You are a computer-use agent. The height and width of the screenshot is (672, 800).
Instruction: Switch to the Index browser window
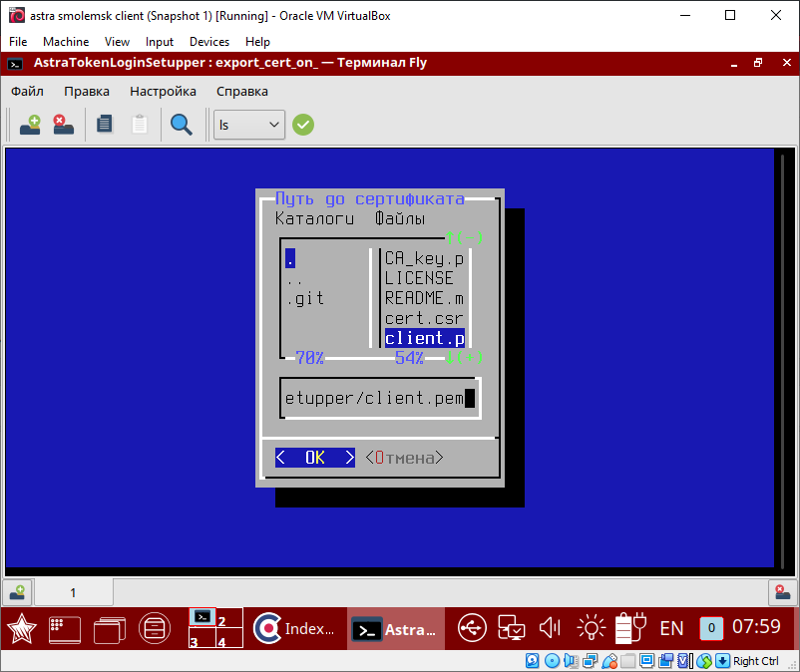point(294,629)
